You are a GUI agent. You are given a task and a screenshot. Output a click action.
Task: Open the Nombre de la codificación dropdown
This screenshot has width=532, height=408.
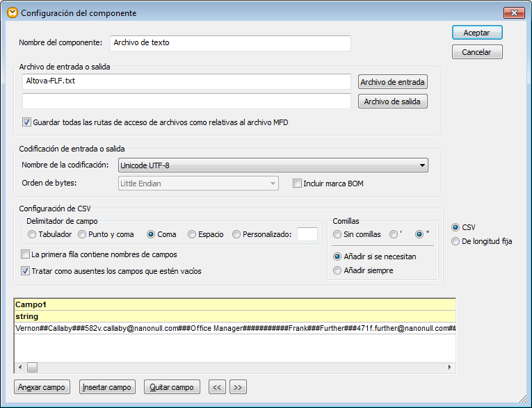click(272, 165)
